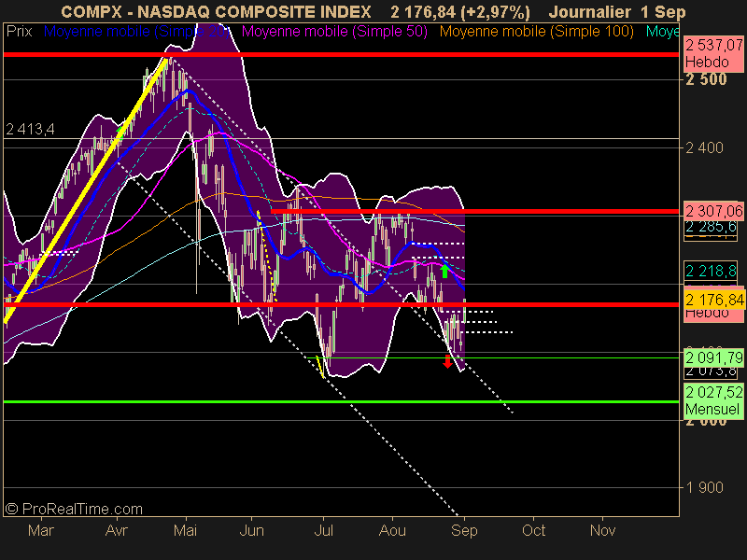
Task: Click the COMPX - NASDAQ COMPOSITE INDEX title
Action: click(x=216, y=12)
